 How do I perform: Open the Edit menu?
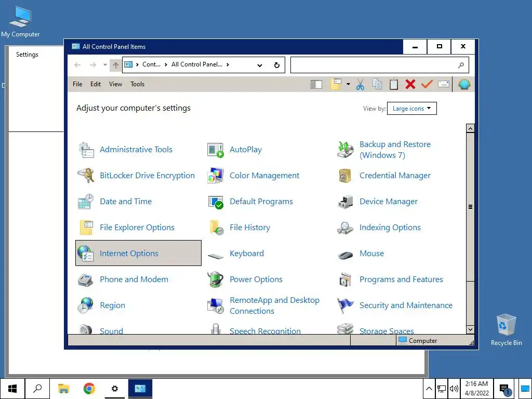click(x=96, y=84)
